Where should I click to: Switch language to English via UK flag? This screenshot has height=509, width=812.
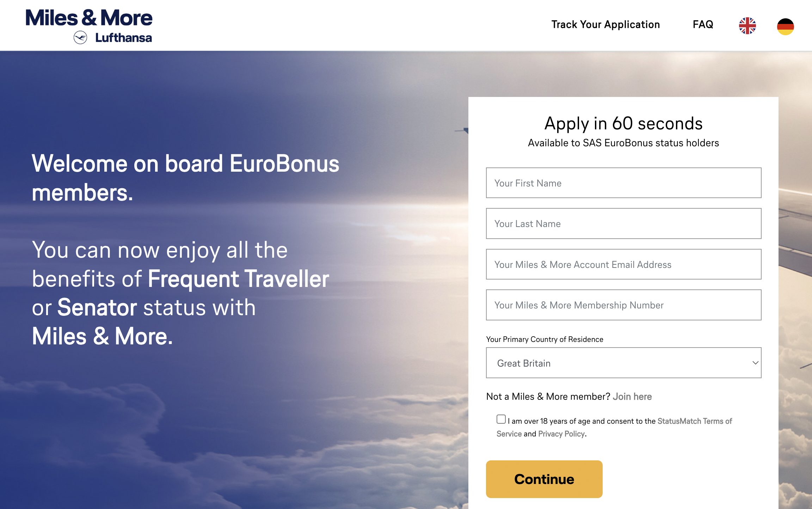coord(747,26)
